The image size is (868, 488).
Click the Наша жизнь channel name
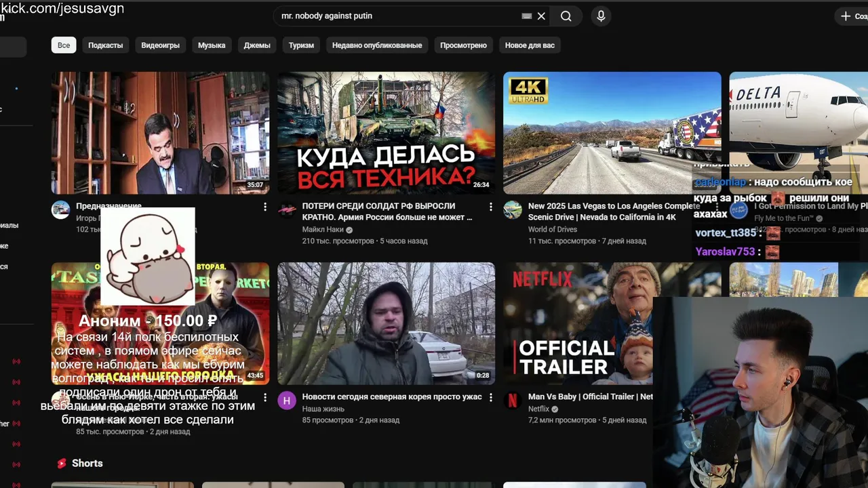[x=323, y=409]
